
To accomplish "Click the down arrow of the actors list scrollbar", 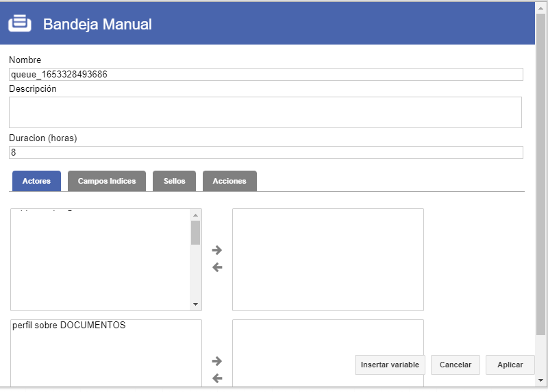I will pos(195,304).
